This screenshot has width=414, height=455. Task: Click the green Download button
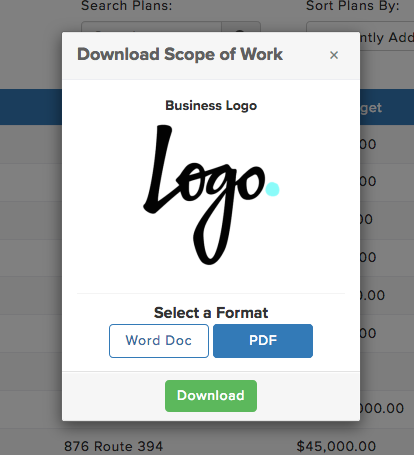pos(211,396)
